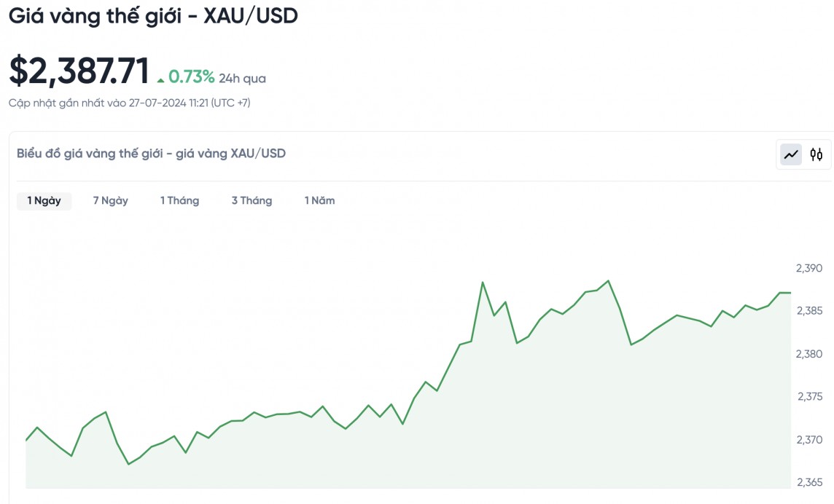
Task: Click the 2,380 y-axis label
Action: point(809,354)
